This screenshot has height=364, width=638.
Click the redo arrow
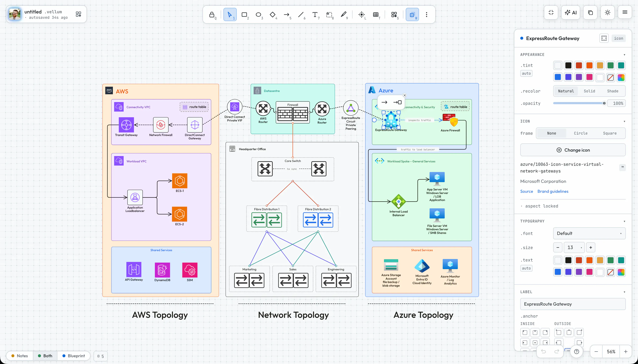pyautogui.click(x=557, y=351)
